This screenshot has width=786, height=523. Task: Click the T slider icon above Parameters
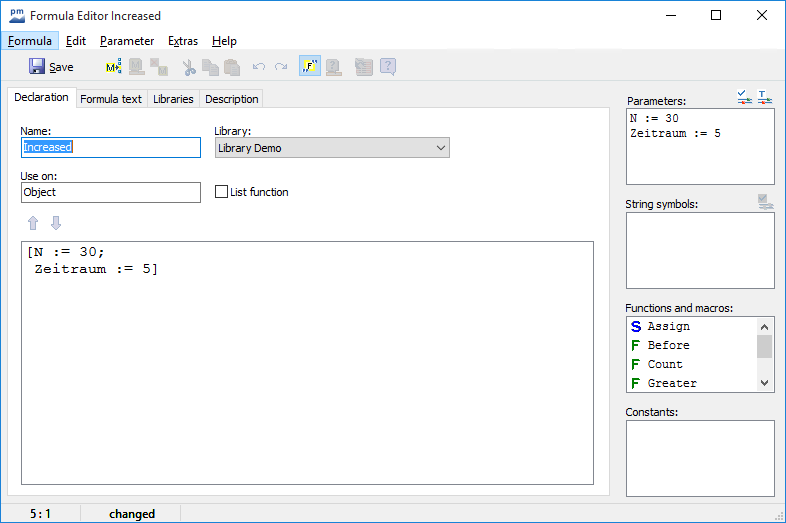tap(765, 97)
